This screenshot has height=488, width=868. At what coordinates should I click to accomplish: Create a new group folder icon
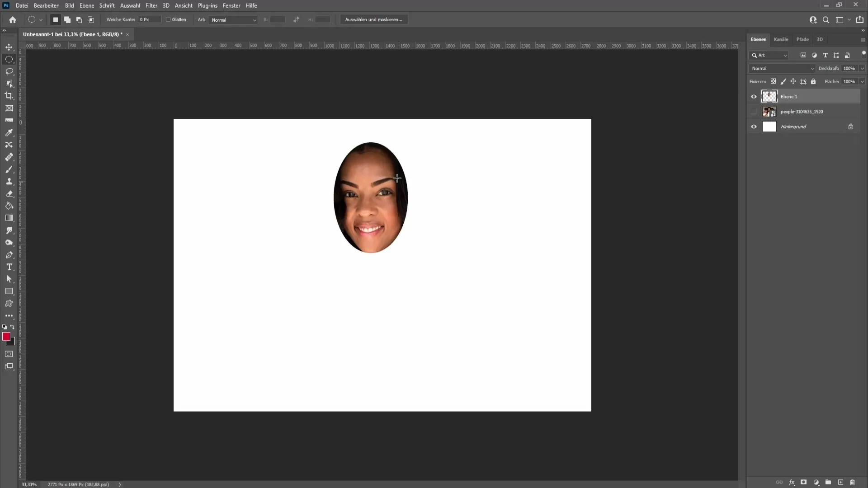point(828,483)
